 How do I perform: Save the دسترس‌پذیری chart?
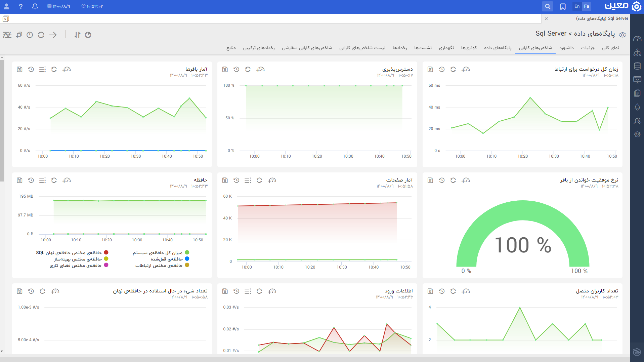225,69
